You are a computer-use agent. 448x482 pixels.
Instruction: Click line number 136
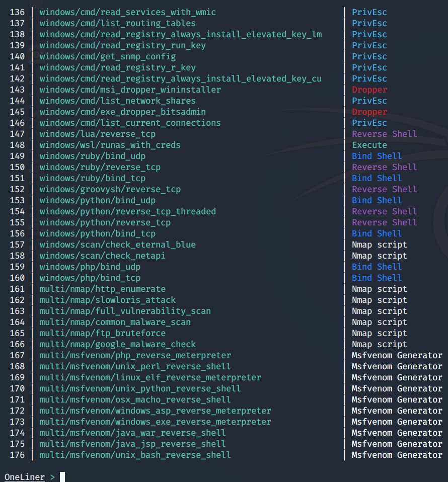(17, 12)
